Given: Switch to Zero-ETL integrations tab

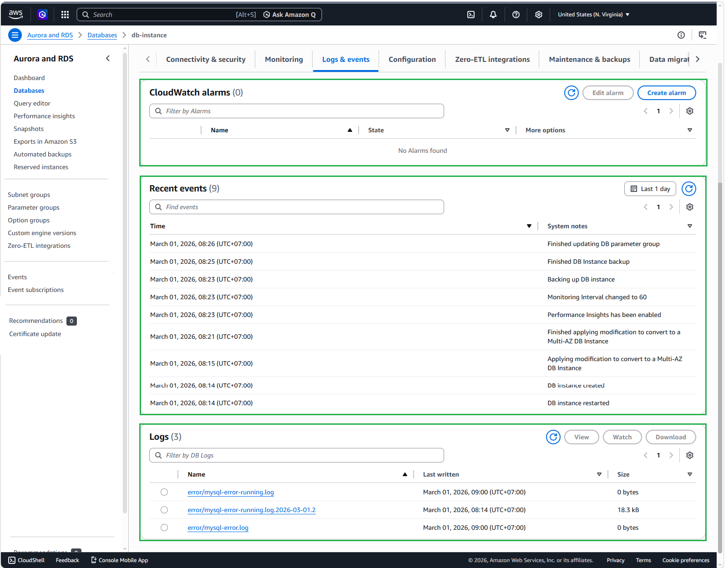Looking at the screenshot, I should coord(492,60).
